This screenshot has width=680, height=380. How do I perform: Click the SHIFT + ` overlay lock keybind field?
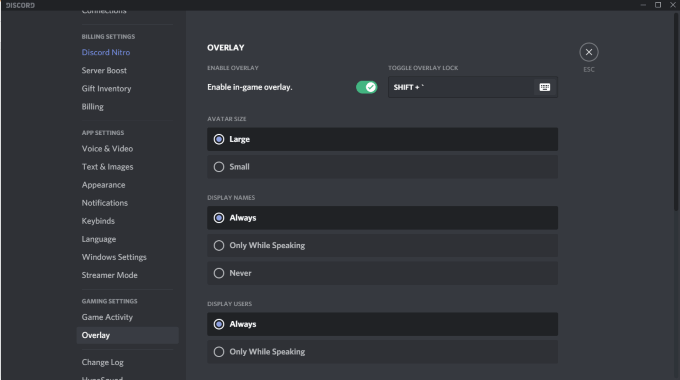tap(473, 87)
